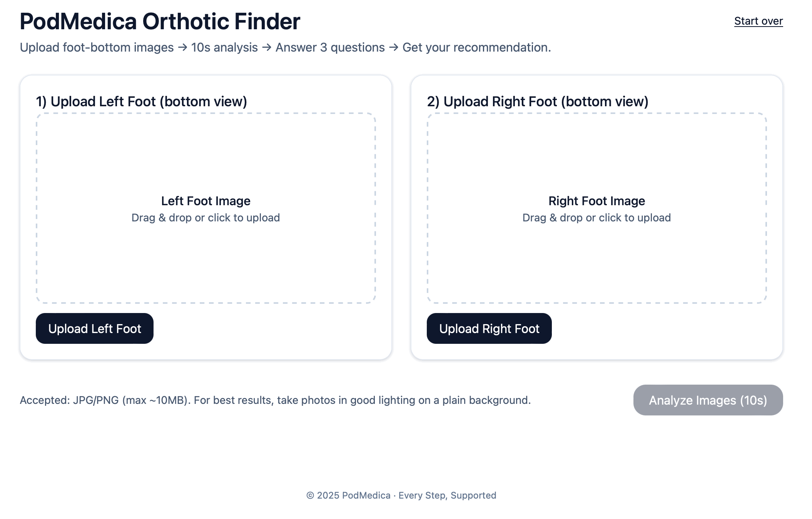Click the 2025 PodMedica footer text
The image size is (812, 519).
pos(348,496)
